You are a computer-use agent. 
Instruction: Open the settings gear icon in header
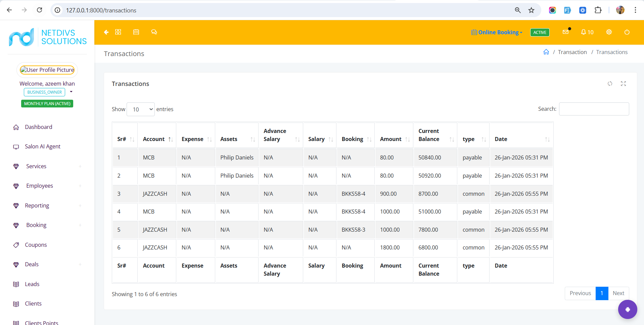point(609,32)
